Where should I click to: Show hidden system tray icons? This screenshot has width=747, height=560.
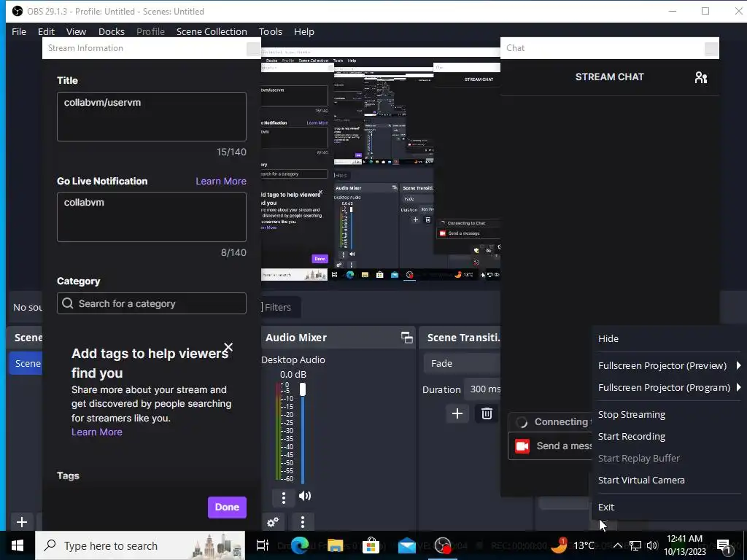617,545
